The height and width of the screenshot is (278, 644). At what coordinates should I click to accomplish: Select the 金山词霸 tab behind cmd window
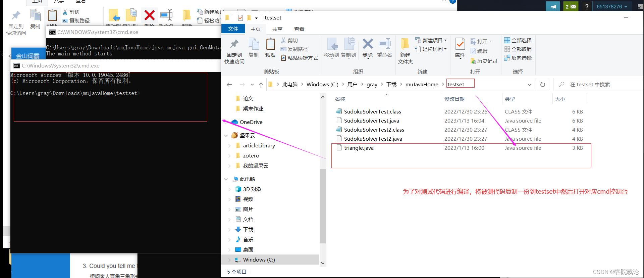coord(28,56)
